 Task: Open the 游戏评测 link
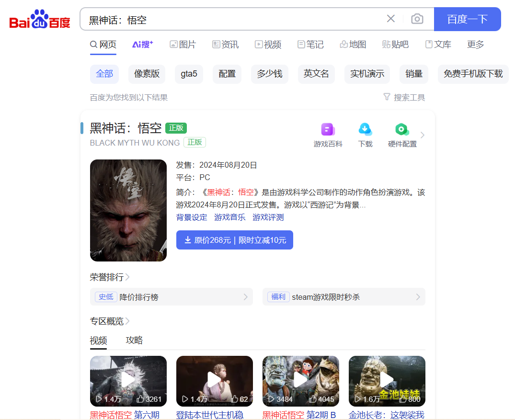tap(268, 217)
